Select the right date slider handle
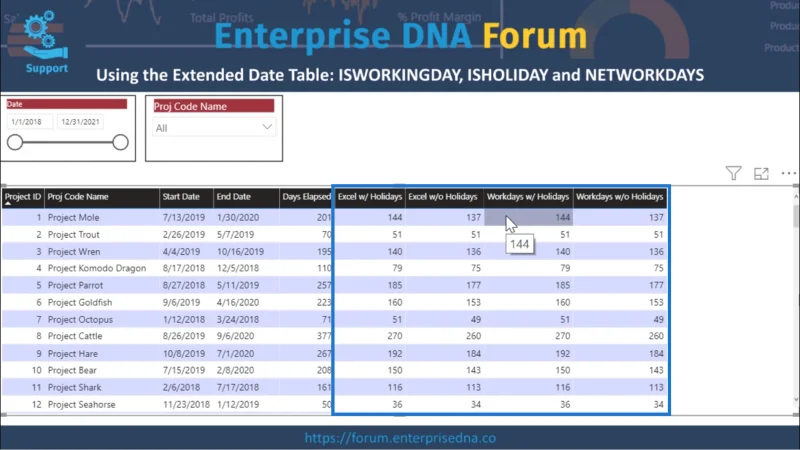 click(x=120, y=142)
